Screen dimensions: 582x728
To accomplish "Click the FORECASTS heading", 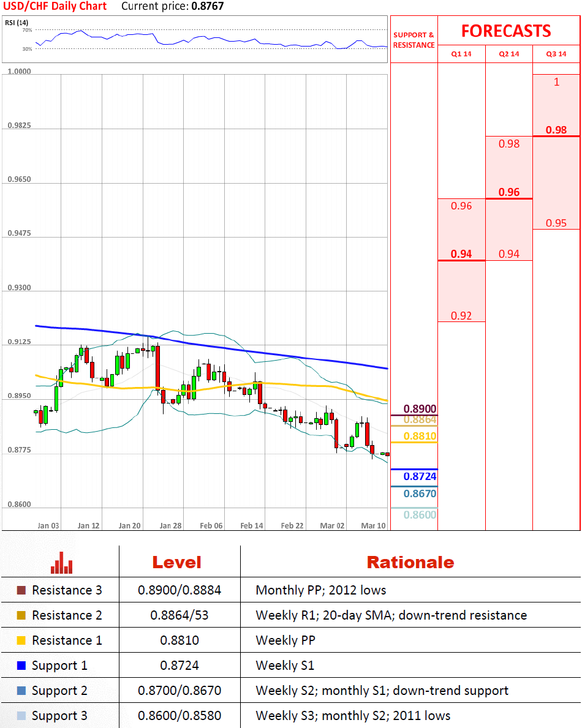I will 506,31.
